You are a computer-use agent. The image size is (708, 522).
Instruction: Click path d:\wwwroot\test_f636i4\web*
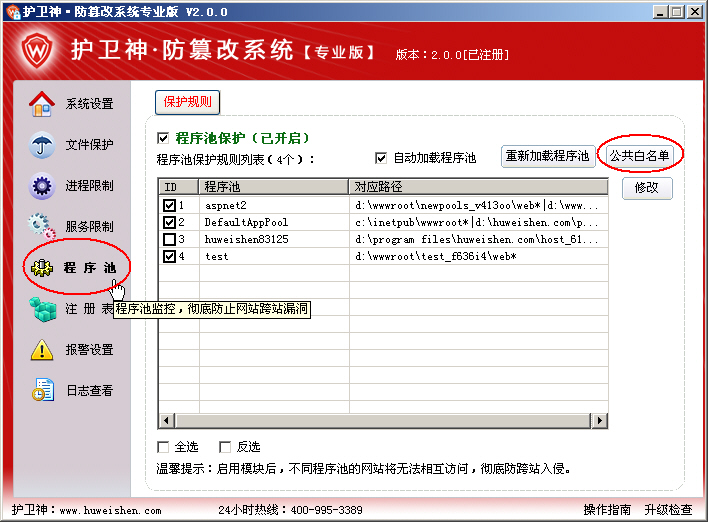tap(436, 256)
